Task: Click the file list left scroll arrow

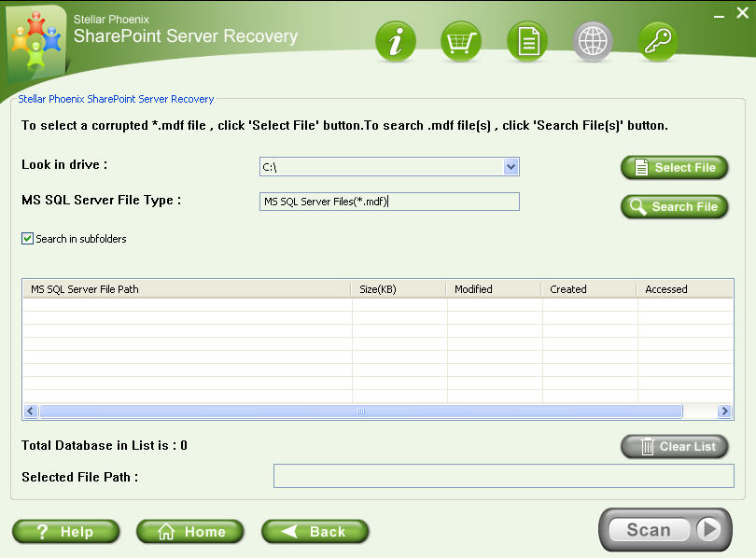Action: (31, 411)
